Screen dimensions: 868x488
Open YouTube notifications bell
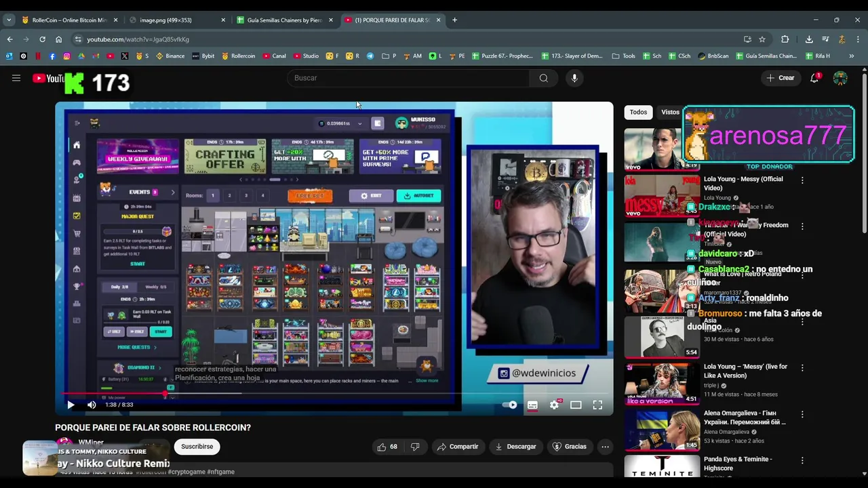click(814, 78)
